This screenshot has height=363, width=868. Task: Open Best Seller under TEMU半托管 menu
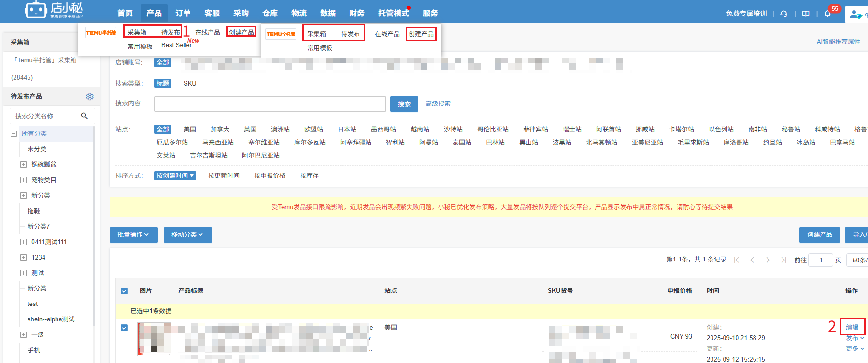pos(176,45)
